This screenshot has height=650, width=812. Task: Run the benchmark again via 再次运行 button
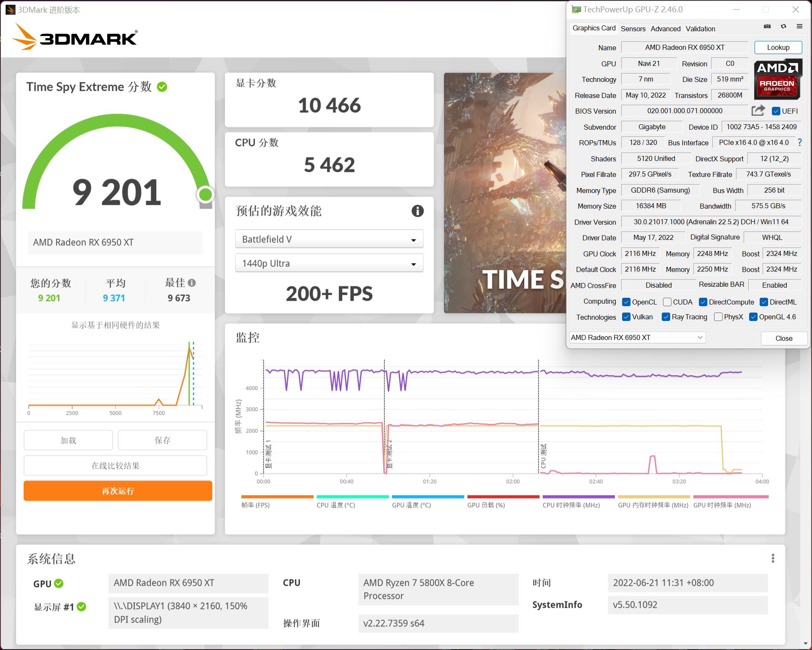click(117, 491)
